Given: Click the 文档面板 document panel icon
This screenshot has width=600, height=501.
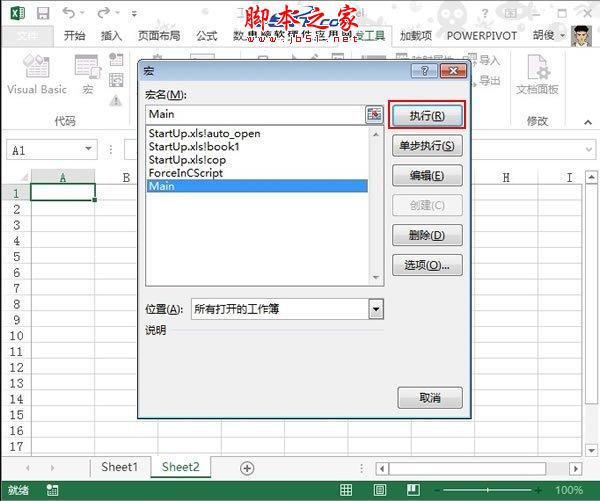Looking at the screenshot, I should point(537,74).
